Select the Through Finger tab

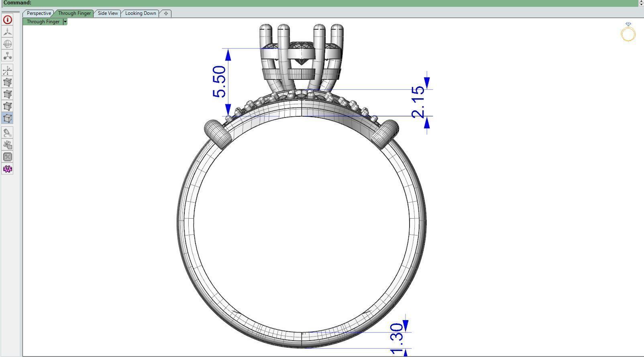click(x=74, y=13)
